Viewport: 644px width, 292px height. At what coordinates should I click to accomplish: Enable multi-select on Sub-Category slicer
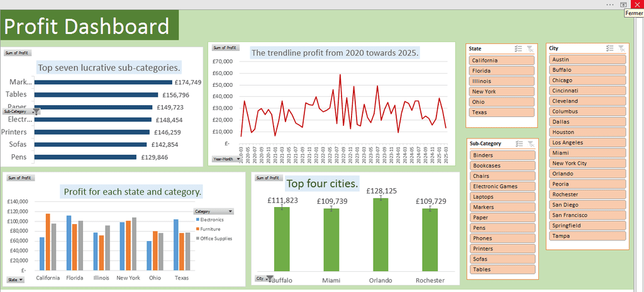518,143
